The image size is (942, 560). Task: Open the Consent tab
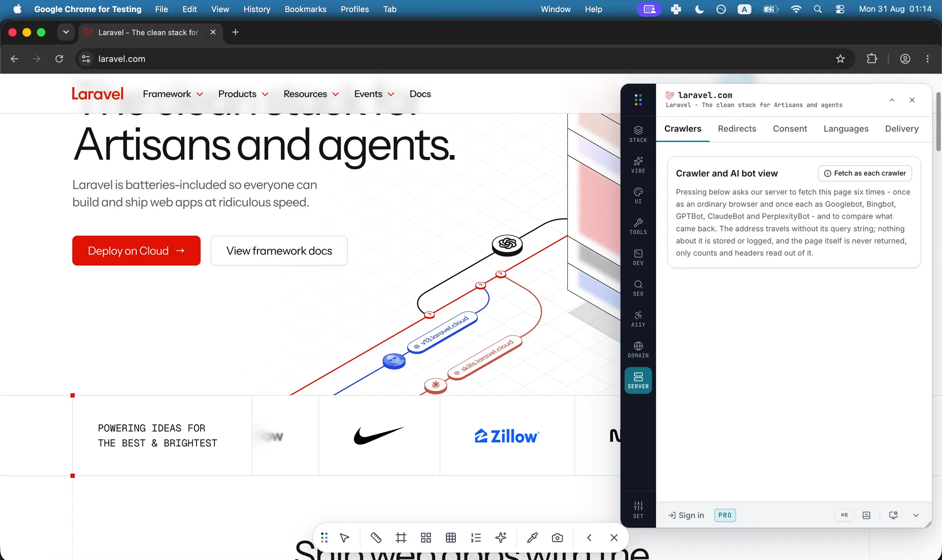[x=790, y=129]
